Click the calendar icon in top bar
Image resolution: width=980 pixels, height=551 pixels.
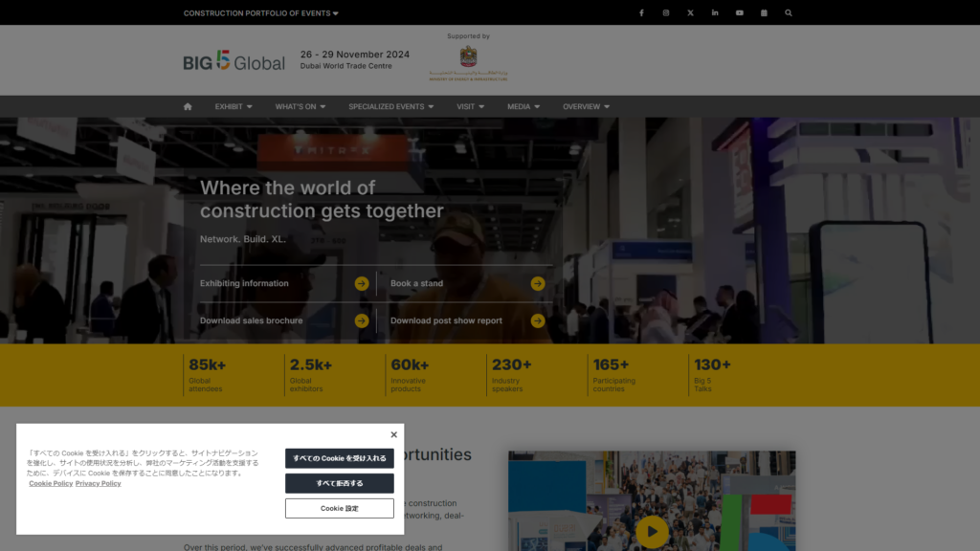point(764,12)
